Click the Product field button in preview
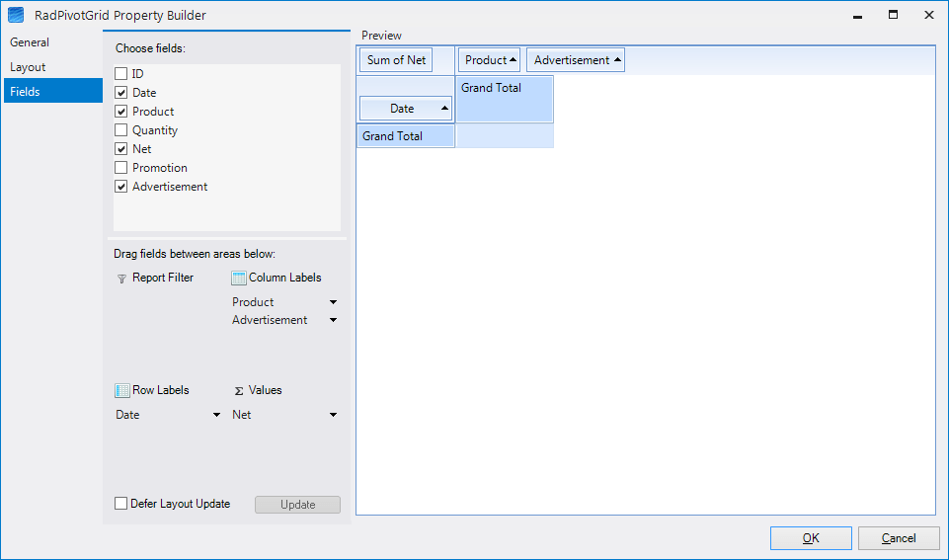This screenshot has height=560, width=949. tap(489, 60)
